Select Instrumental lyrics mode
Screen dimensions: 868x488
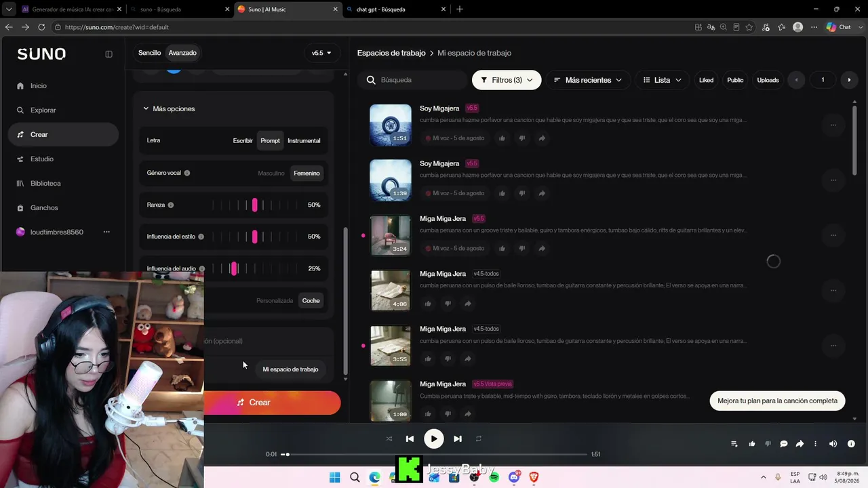pyautogui.click(x=304, y=141)
